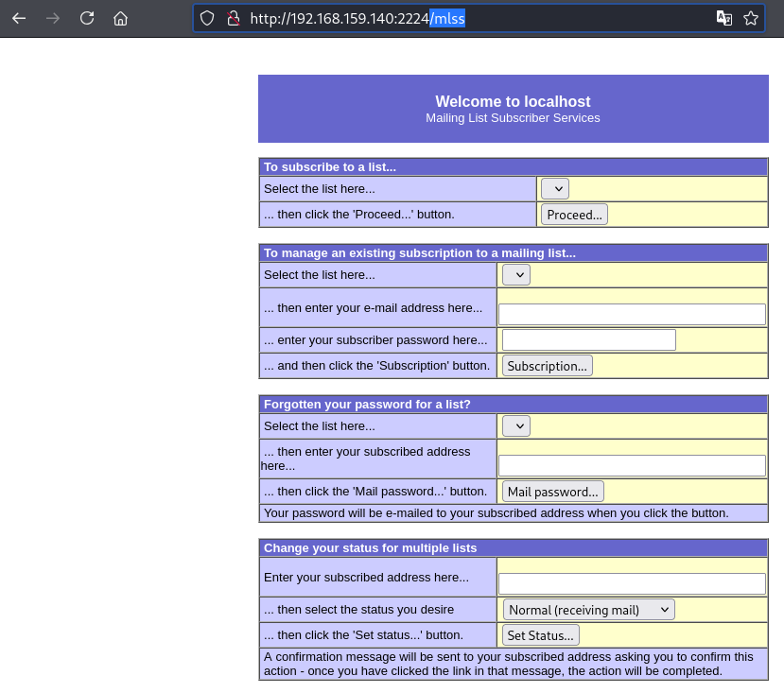Image resolution: width=784 pixels, height=693 pixels.
Task: Click the 'Welcome to localhost' heading
Action: 513,101
